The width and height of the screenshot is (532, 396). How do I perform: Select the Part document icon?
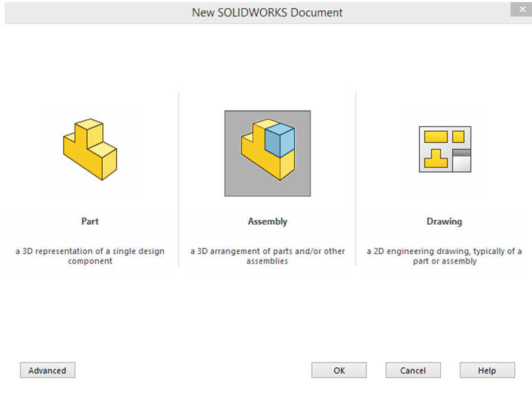pyautogui.click(x=90, y=149)
